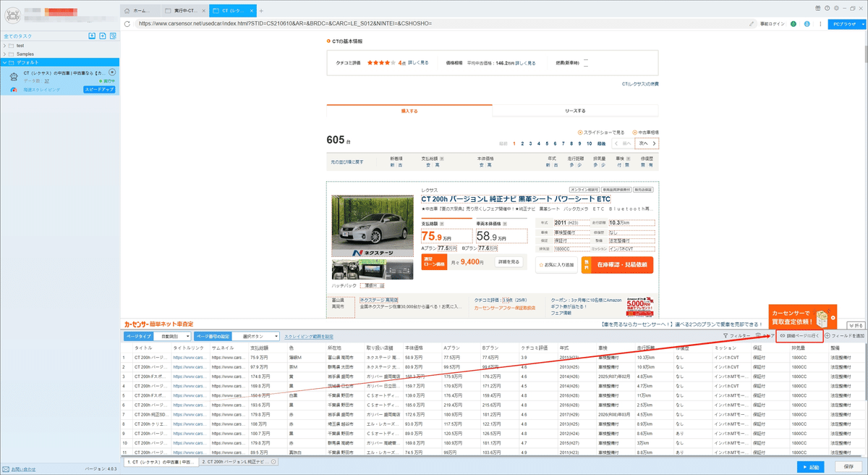Stop the running task with the stop icon
This screenshot has height=475, width=868.
point(112,72)
